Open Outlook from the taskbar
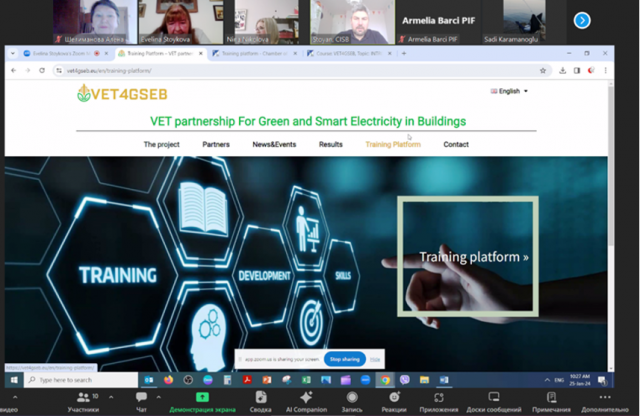The width and height of the screenshot is (640, 416). click(x=149, y=380)
